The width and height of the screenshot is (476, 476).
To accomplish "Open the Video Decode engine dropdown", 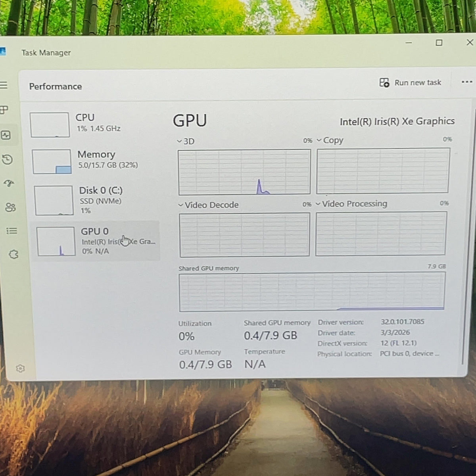I will [209, 205].
